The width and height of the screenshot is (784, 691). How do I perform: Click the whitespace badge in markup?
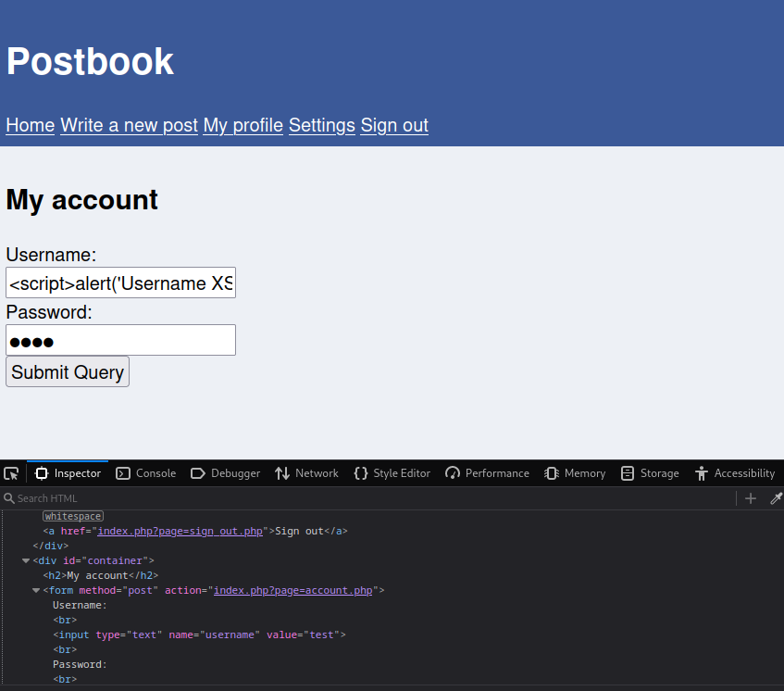click(73, 516)
